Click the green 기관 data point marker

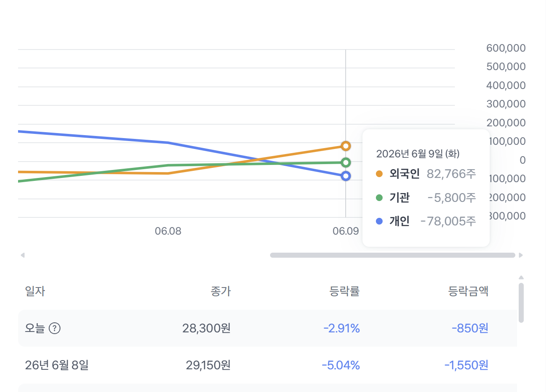346,162
